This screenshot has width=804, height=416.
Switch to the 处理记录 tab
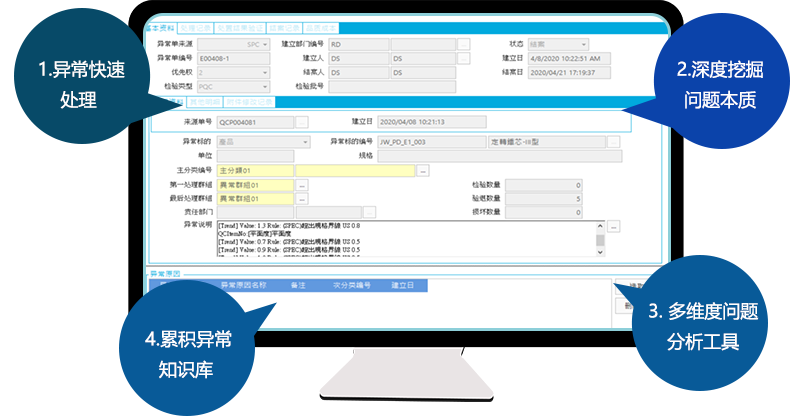click(x=201, y=30)
